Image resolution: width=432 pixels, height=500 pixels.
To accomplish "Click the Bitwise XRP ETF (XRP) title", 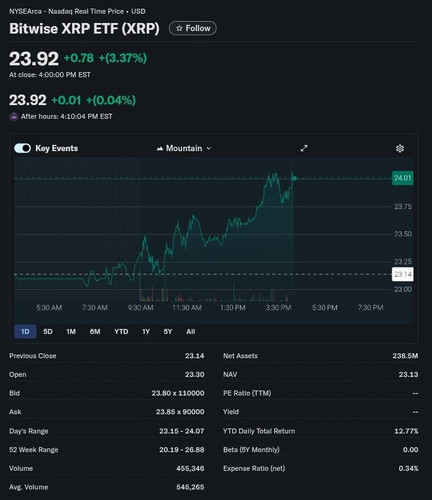I will [84, 28].
